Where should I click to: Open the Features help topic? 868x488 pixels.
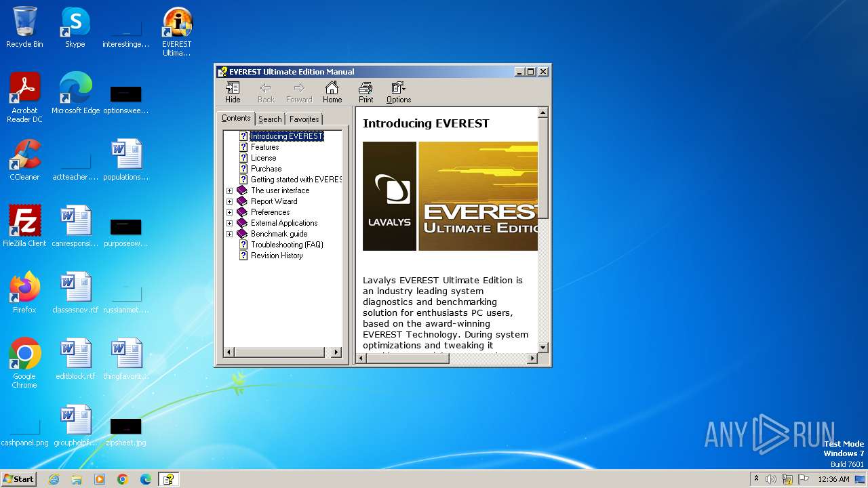[x=264, y=147]
